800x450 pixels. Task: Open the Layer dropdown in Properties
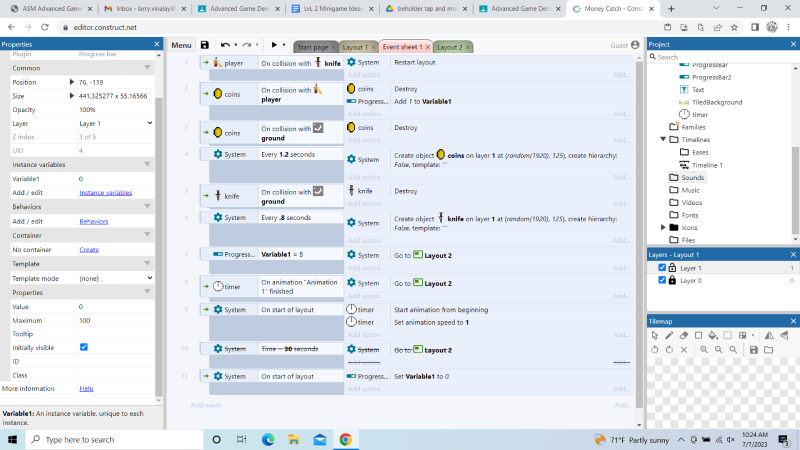(115, 122)
